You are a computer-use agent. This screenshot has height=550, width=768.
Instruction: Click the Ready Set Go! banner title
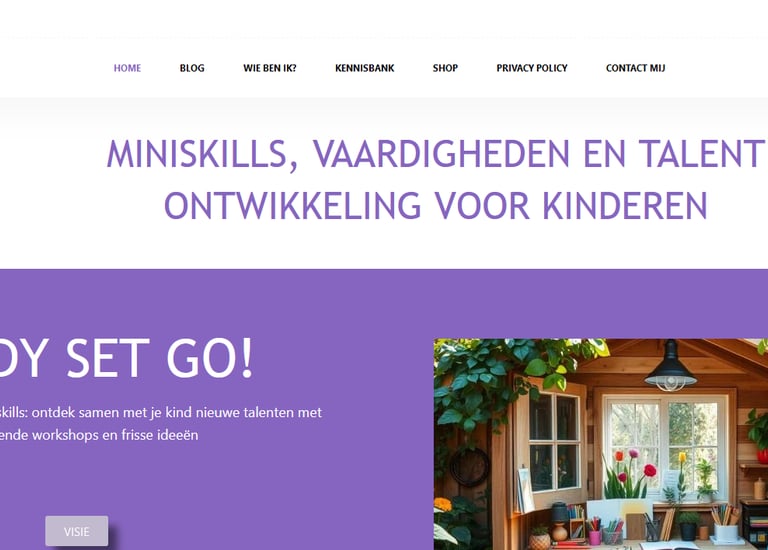126,358
